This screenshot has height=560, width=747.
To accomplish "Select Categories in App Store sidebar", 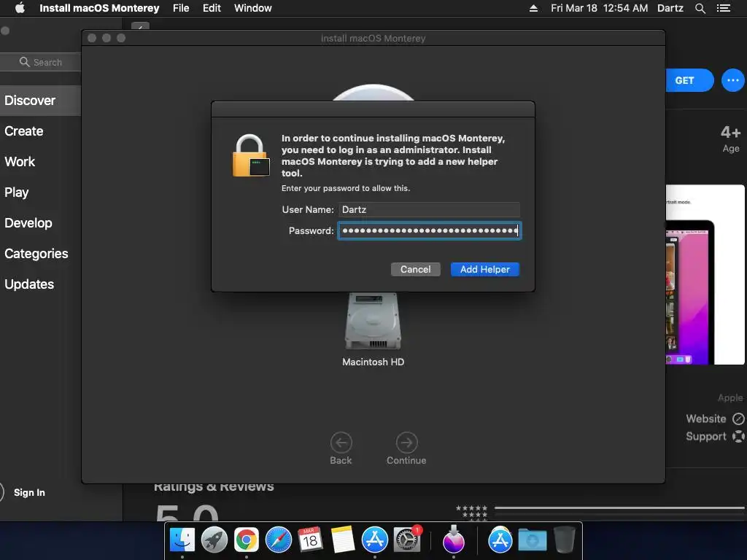I will point(36,253).
